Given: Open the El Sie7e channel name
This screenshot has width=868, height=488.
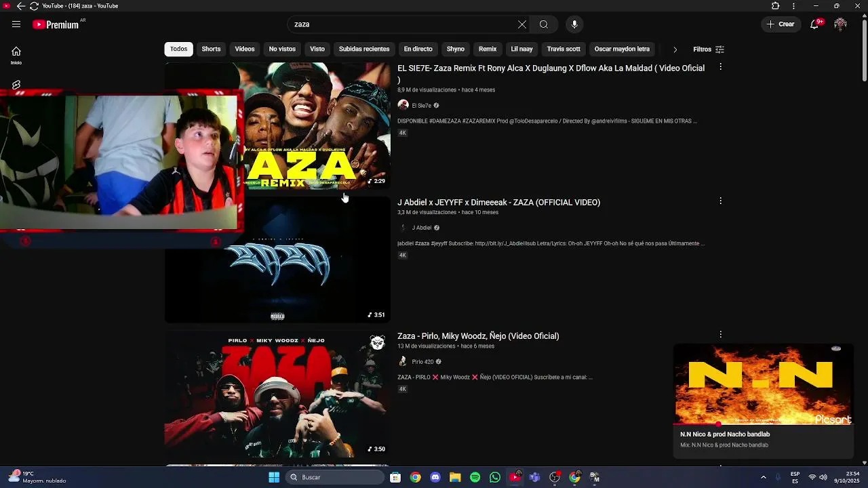Looking at the screenshot, I should [x=421, y=106].
